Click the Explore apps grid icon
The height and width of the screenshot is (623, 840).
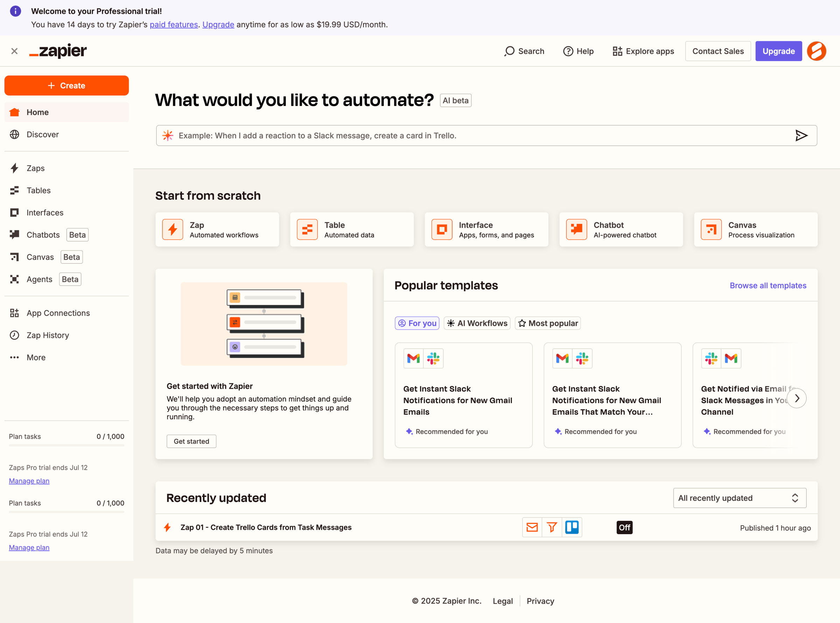tap(617, 51)
